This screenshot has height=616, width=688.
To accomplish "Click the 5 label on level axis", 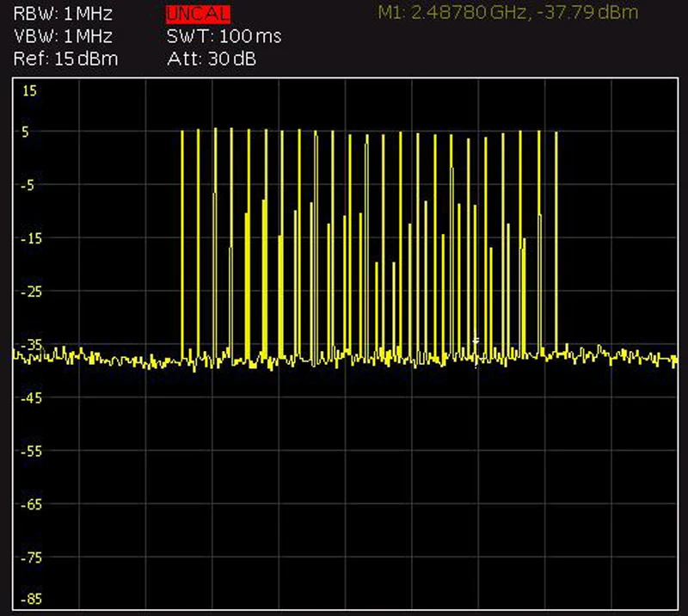I will pyautogui.click(x=25, y=132).
